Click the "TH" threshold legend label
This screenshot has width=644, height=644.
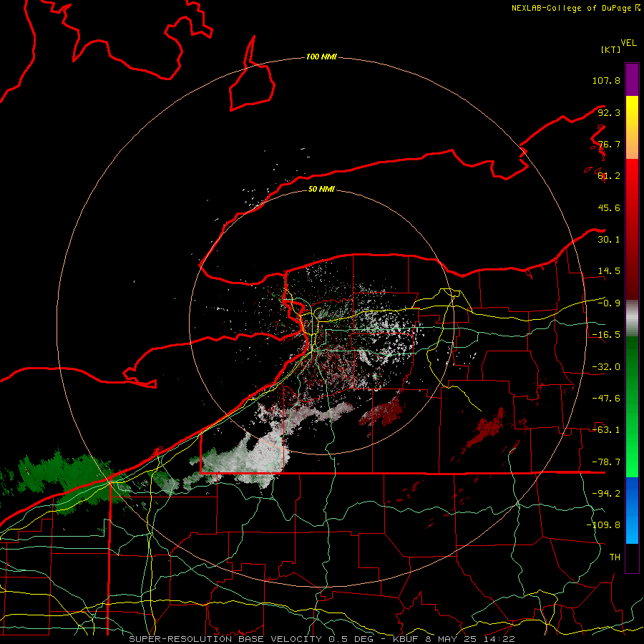tap(615, 557)
